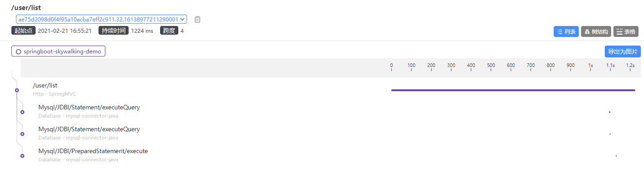
Task: Click second executeQuery span node circle
Action: tap(22, 134)
